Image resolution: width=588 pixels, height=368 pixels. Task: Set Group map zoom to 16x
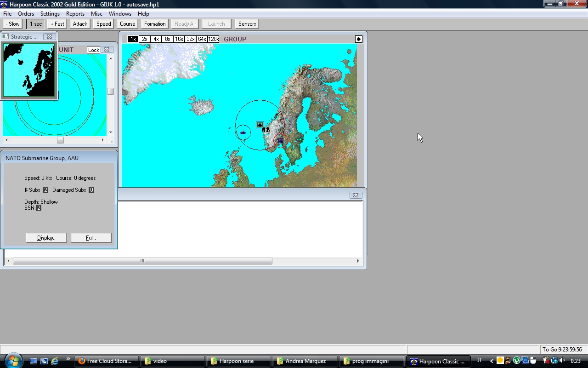pos(179,39)
